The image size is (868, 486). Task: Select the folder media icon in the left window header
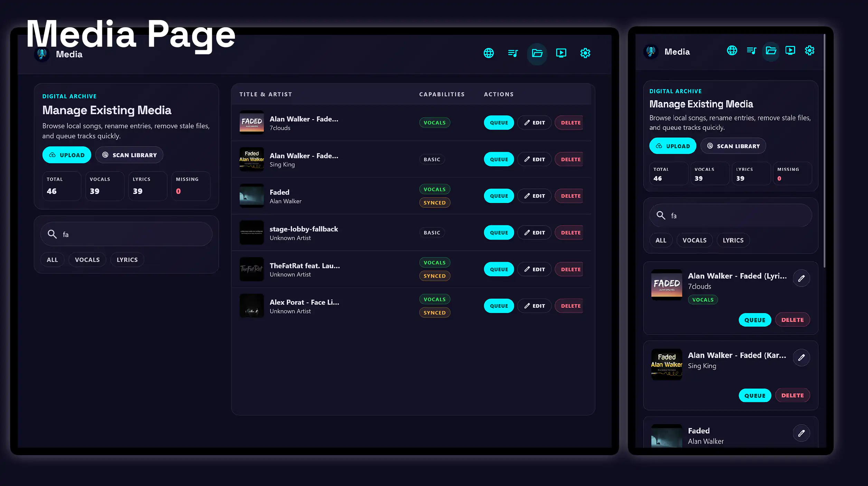coord(537,53)
